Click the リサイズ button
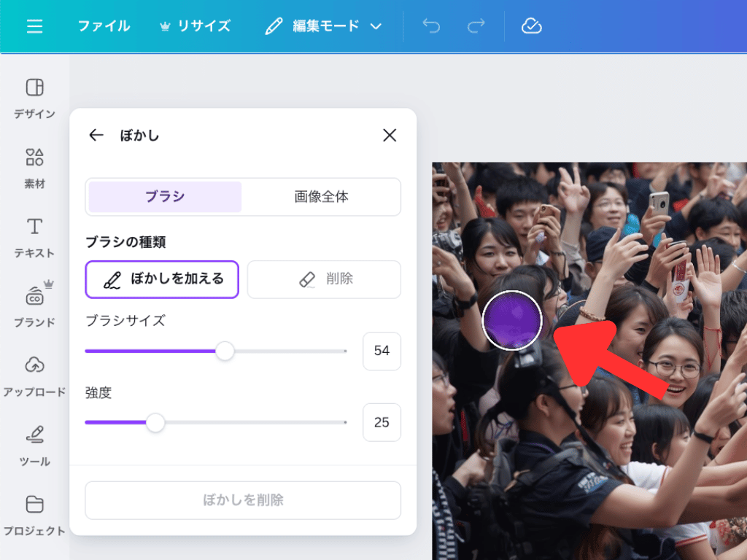 (195, 26)
